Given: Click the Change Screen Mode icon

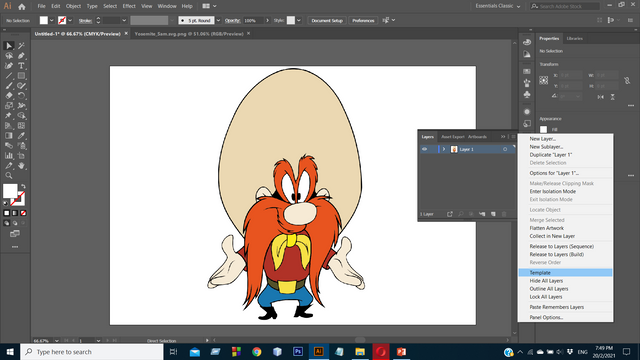Looking at the screenshot, I should coord(15,234).
